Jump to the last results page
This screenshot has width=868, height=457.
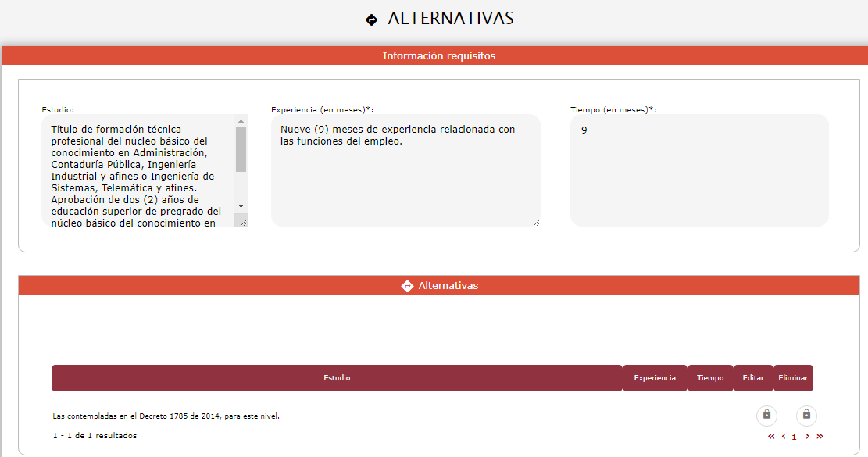[x=820, y=437]
